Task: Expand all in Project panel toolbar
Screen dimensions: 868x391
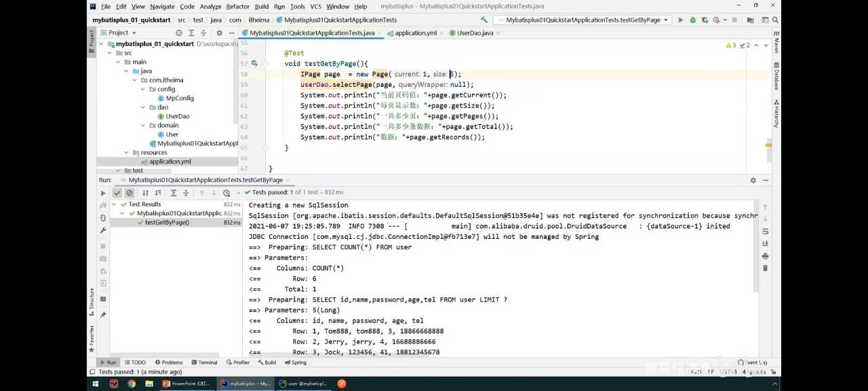Action: pos(192,33)
